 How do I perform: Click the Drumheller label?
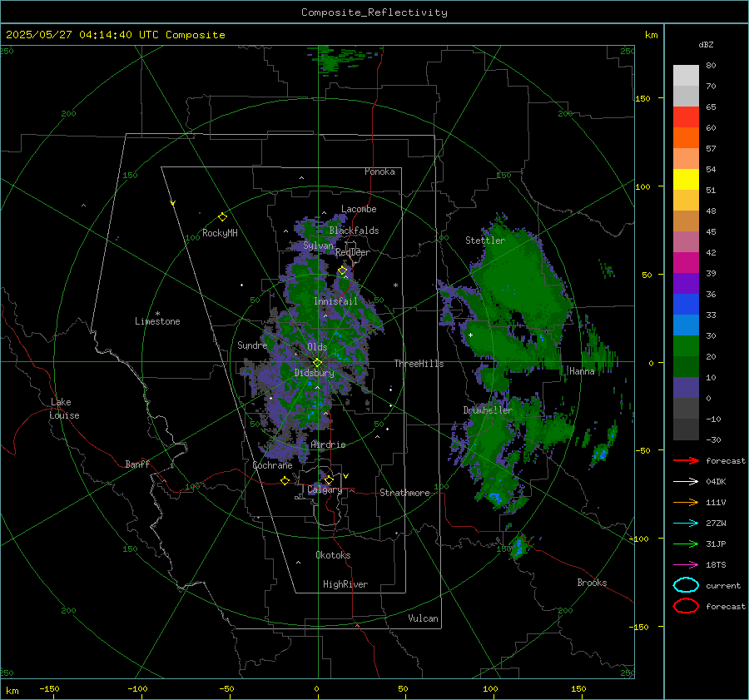pyautogui.click(x=488, y=410)
